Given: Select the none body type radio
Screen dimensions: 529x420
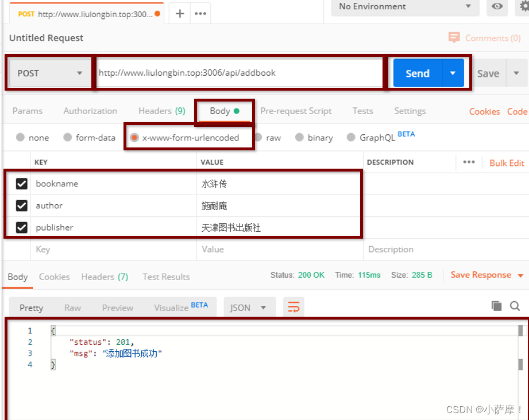Looking at the screenshot, I should click(x=20, y=137).
